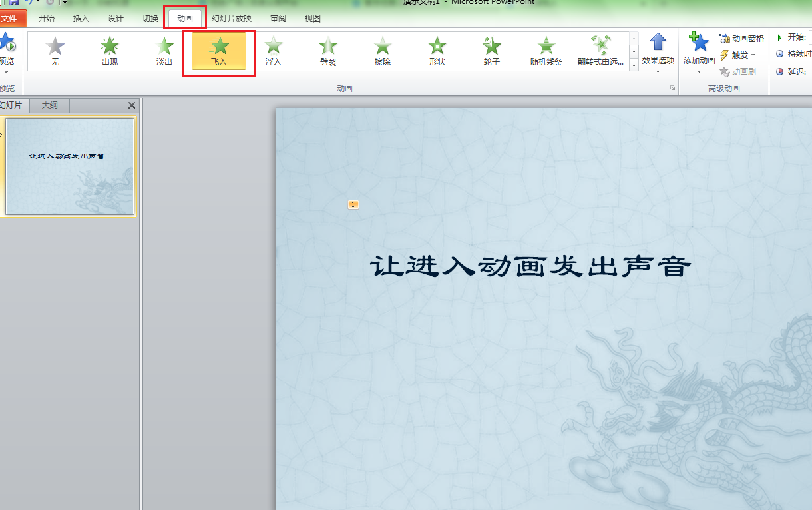The image size is (812, 510).
Task: Select the 淡出 (Fade) animation effect
Action: coord(164,51)
